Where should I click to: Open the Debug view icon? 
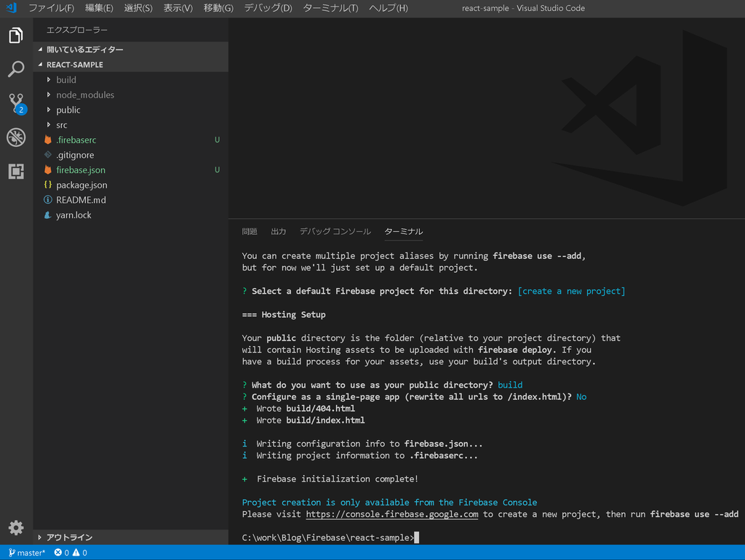[x=16, y=137]
